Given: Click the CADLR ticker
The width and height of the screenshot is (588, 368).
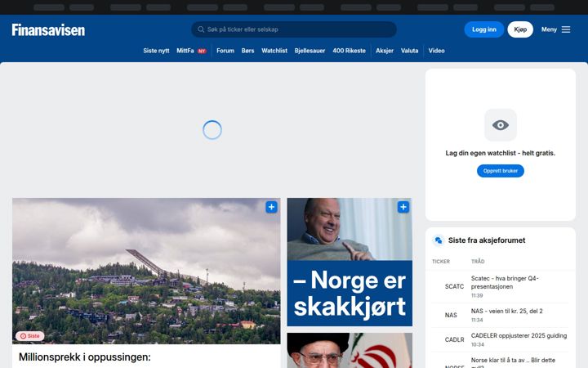Looking at the screenshot, I should pyautogui.click(x=455, y=340).
